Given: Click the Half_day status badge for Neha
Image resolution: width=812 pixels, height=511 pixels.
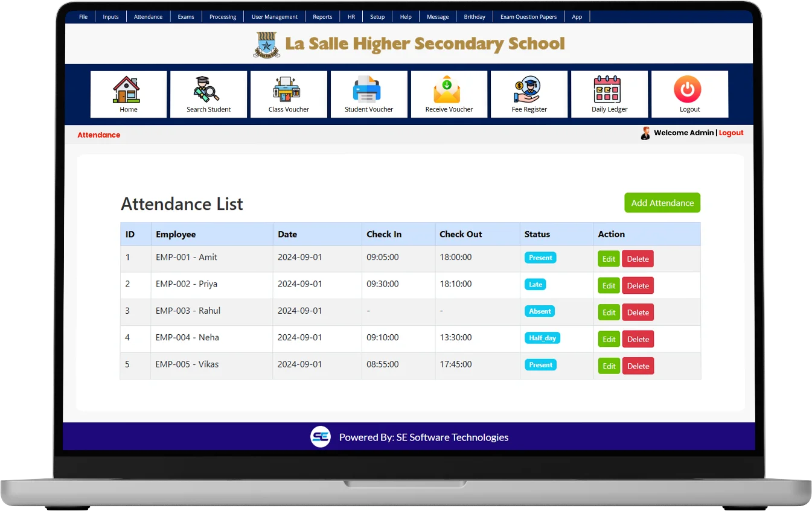Looking at the screenshot, I should click(542, 338).
